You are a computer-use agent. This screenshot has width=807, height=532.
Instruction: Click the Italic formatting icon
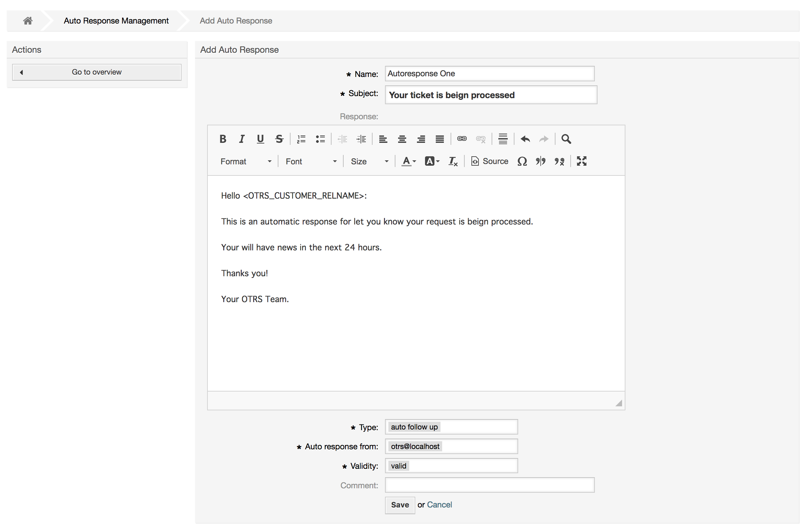pyautogui.click(x=240, y=138)
